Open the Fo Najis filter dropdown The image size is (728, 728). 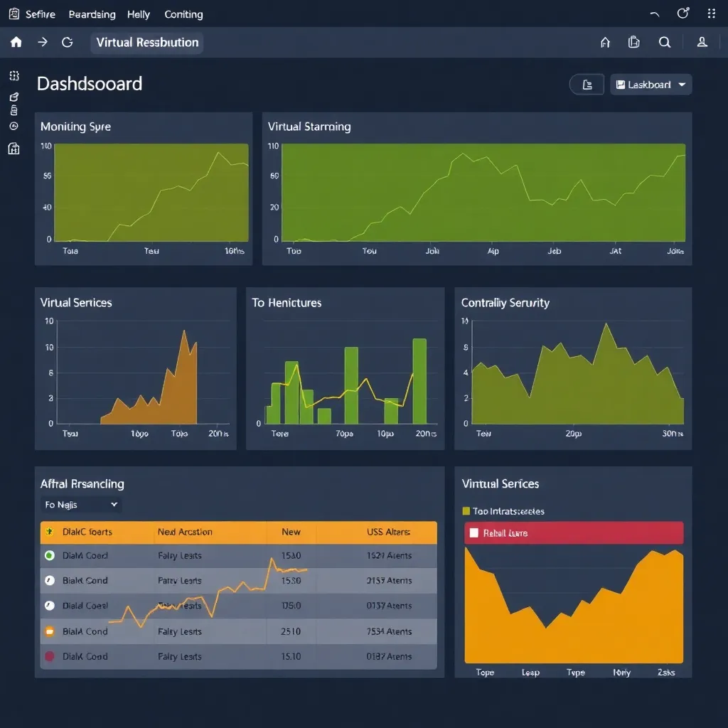80,504
